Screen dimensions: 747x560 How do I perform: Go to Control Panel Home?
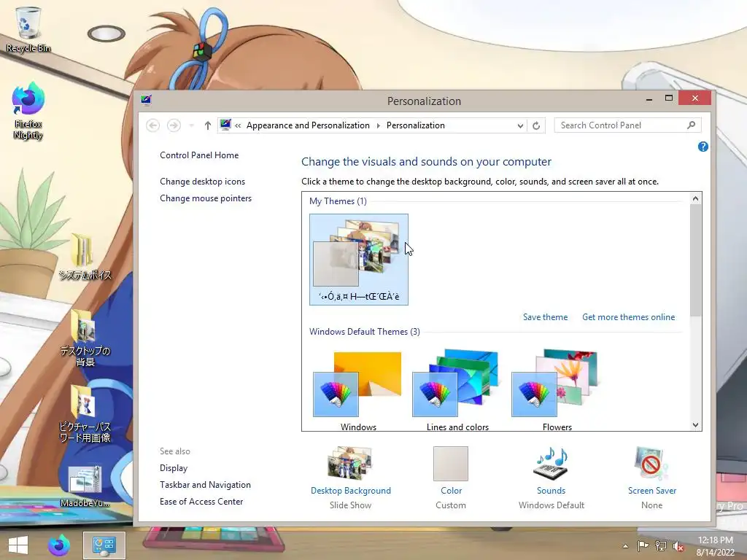pos(199,155)
